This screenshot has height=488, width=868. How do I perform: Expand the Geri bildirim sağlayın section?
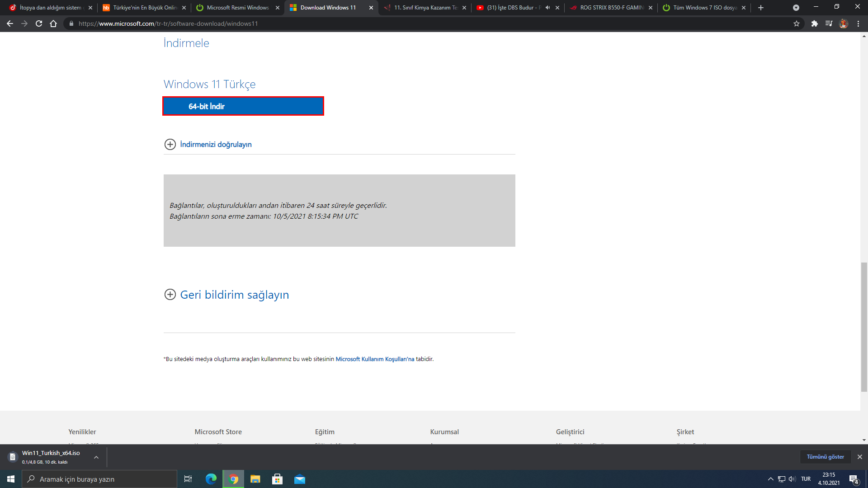tap(226, 295)
